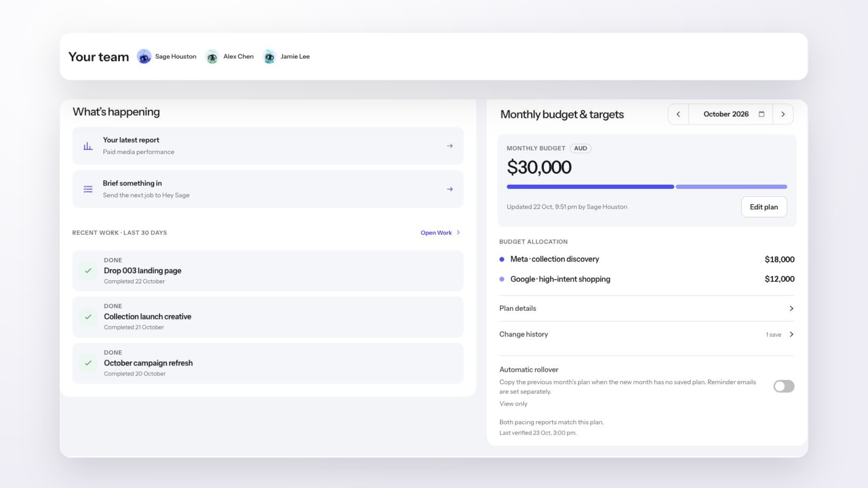Open the October campaign refresh item
Screen dimensions: 868x488
click(268, 363)
